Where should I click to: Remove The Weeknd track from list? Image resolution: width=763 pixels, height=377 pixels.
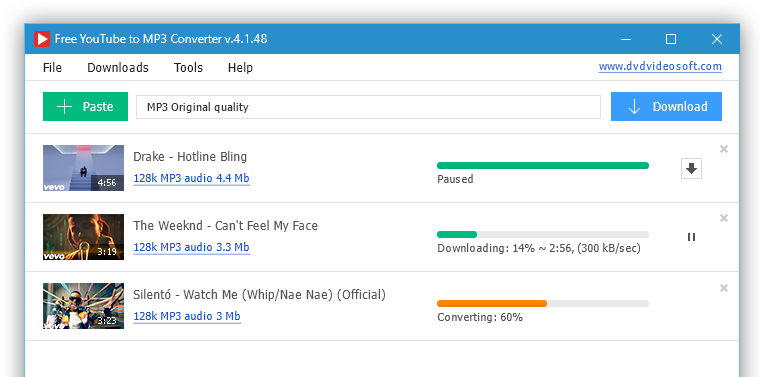[x=724, y=218]
